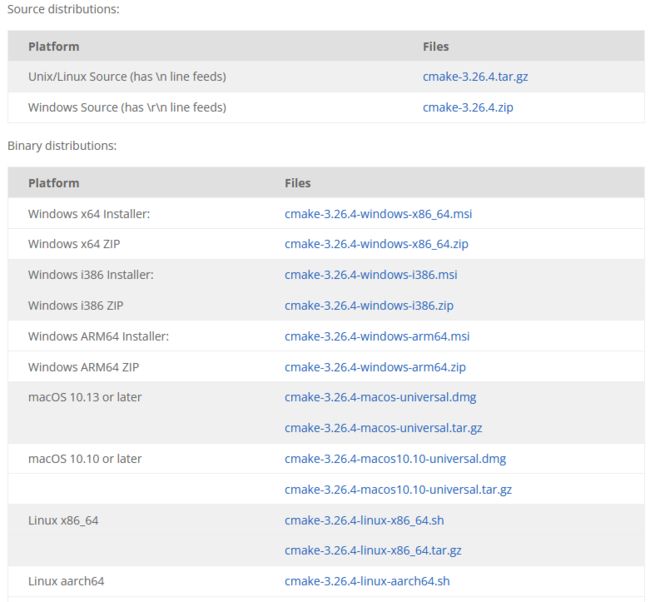Select the cmake-3.26.4-windows-i386.zip link
The width and height of the screenshot is (650, 602).
369,306
